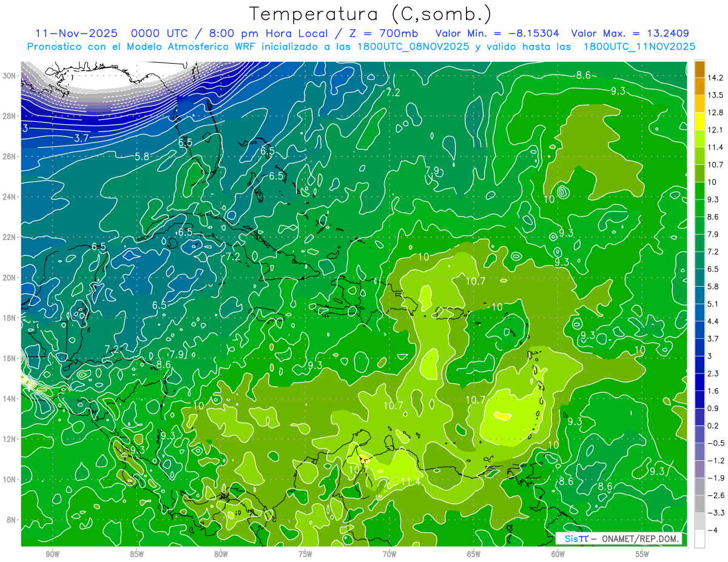
Task: Click the "10N" latitude axis label
Action: 10,479
